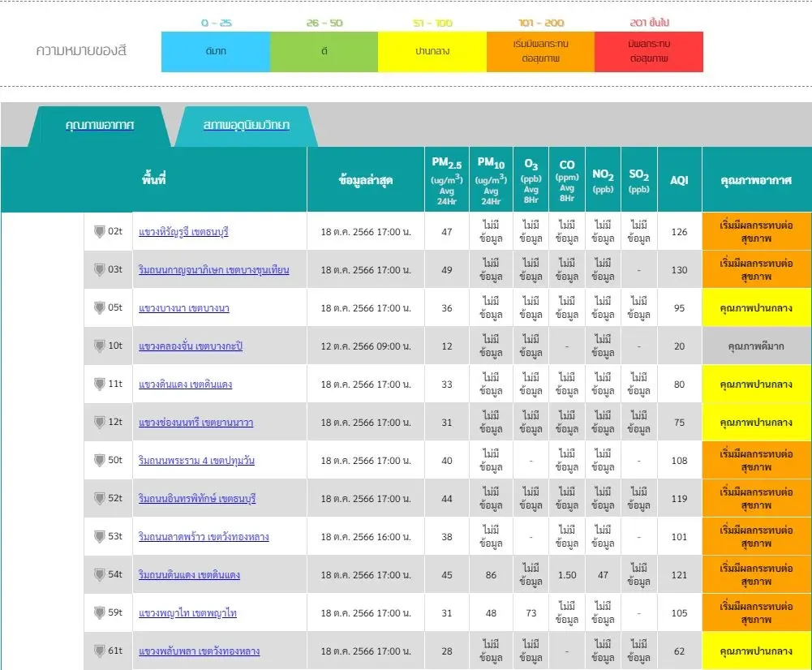The width and height of the screenshot is (812, 670).
Task: Select the station marker icon for 61t
Action: point(100,651)
